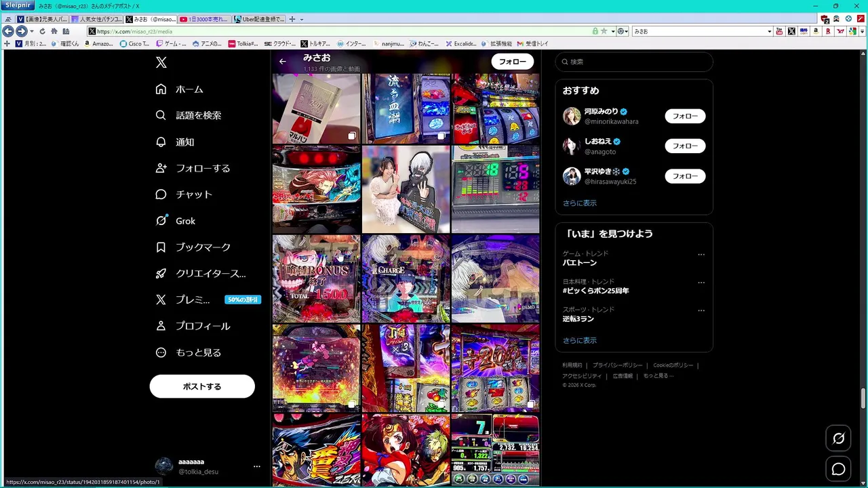
Task: Open 喰種BONUS 1500 thumbnail
Action: pos(316,278)
